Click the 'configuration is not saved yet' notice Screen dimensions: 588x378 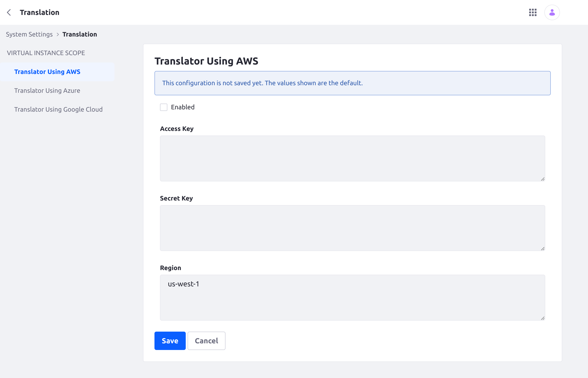tap(352, 83)
